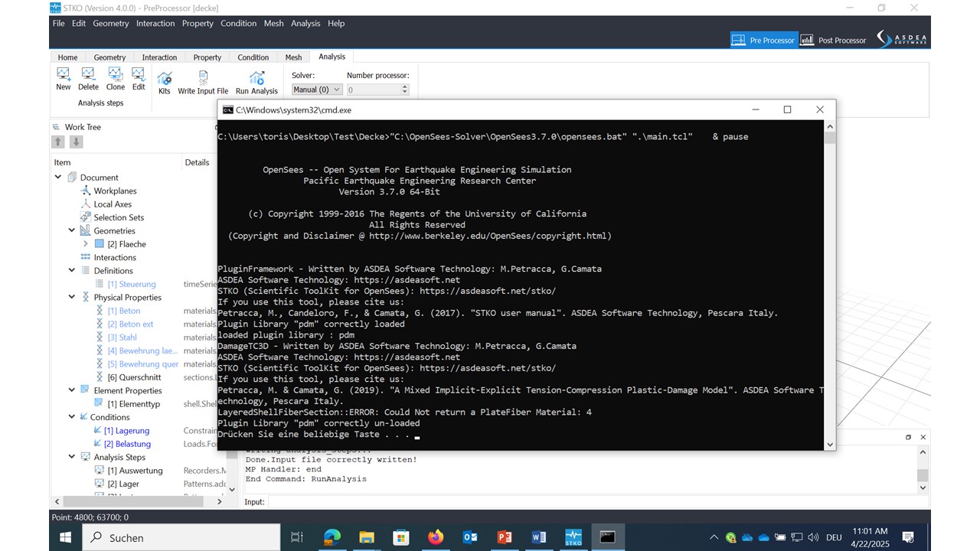Open Outlook from the taskbar

470,537
